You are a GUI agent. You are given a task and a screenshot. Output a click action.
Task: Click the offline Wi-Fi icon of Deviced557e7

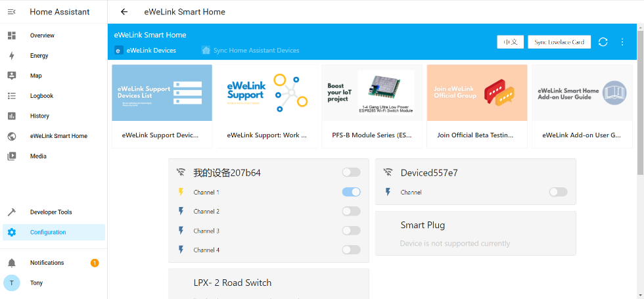pos(388,172)
